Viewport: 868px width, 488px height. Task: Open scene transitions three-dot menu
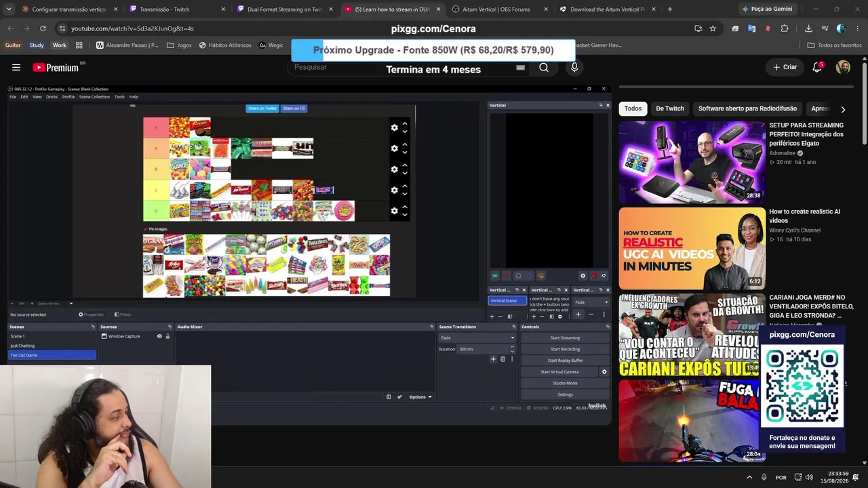click(512, 359)
